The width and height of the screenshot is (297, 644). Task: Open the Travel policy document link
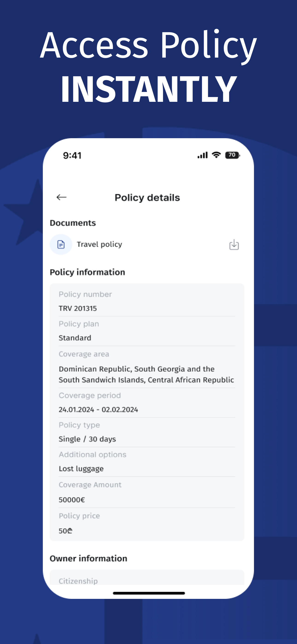click(99, 244)
